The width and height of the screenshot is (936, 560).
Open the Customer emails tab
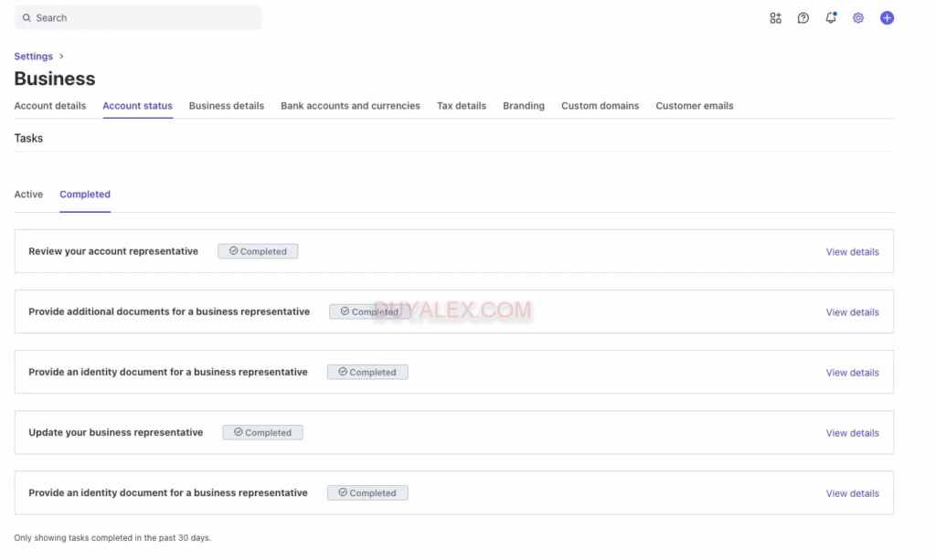695,106
